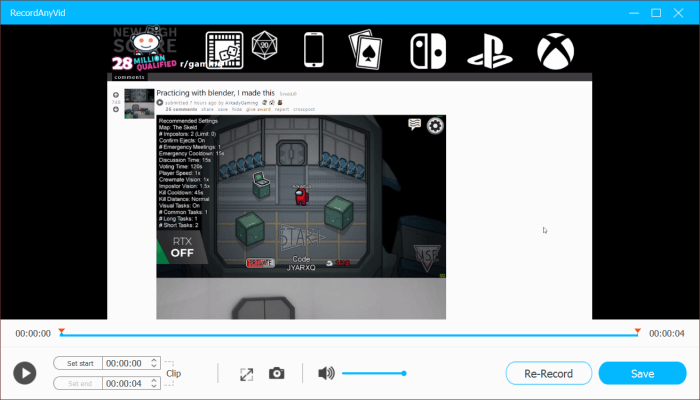700x400 pixels.
Task: Focus the start time field 00:00:00
Action: [x=125, y=363]
